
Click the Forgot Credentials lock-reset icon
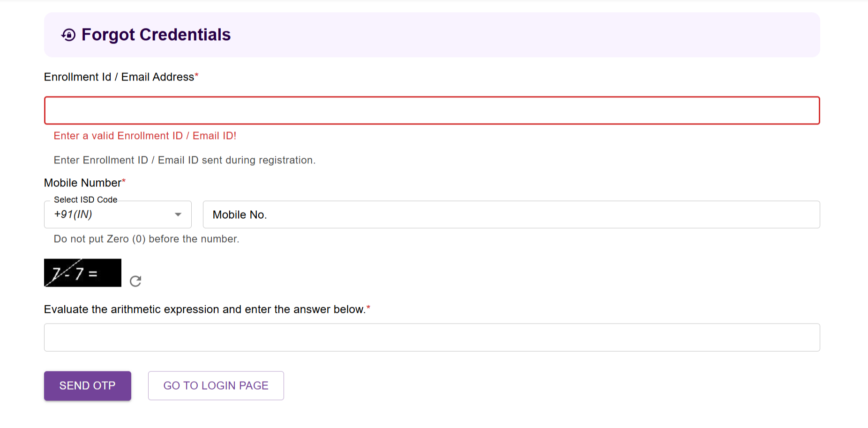click(68, 35)
